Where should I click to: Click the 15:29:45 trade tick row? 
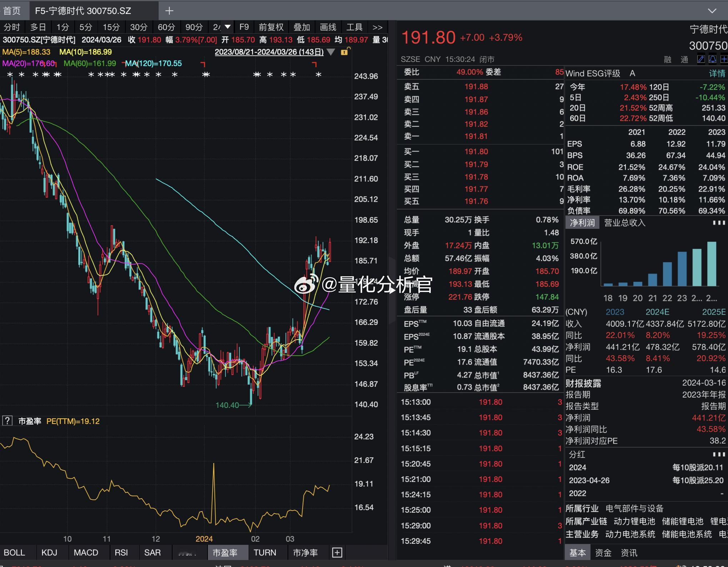click(x=481, y=541)
